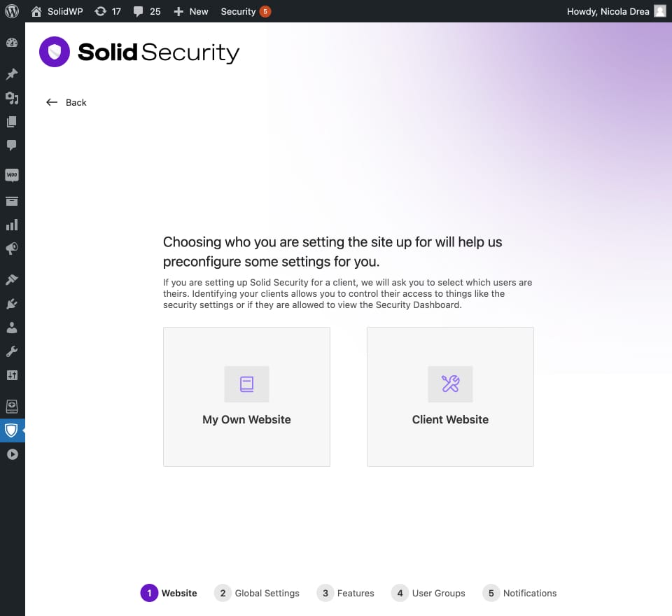The image size is (672, 616).
Task: Open the + New menu in the admin bar
Action: coord(190,11)
